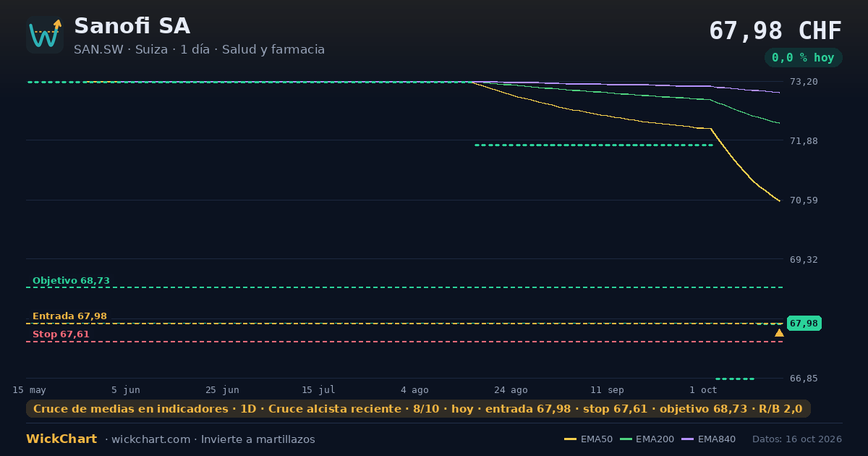Screen dimensions: 868x456
Task: Click the "67,98 CHF" headline price
Action: 775,30
